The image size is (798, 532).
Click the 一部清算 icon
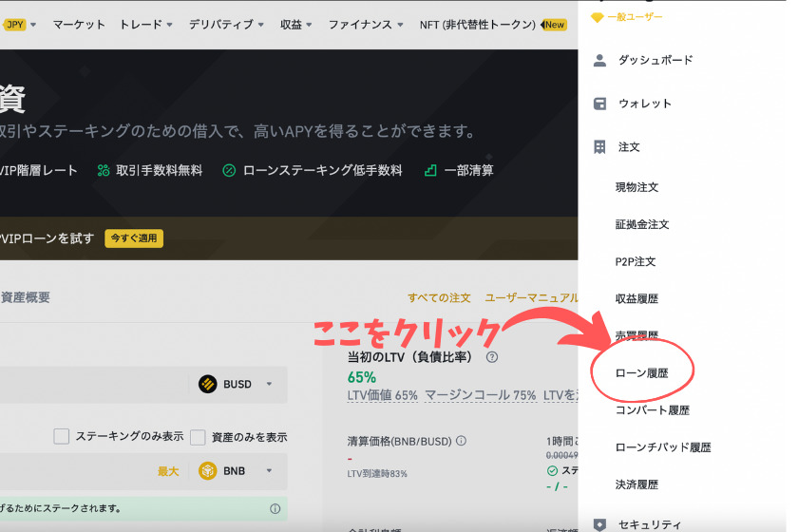coord(430,170)
